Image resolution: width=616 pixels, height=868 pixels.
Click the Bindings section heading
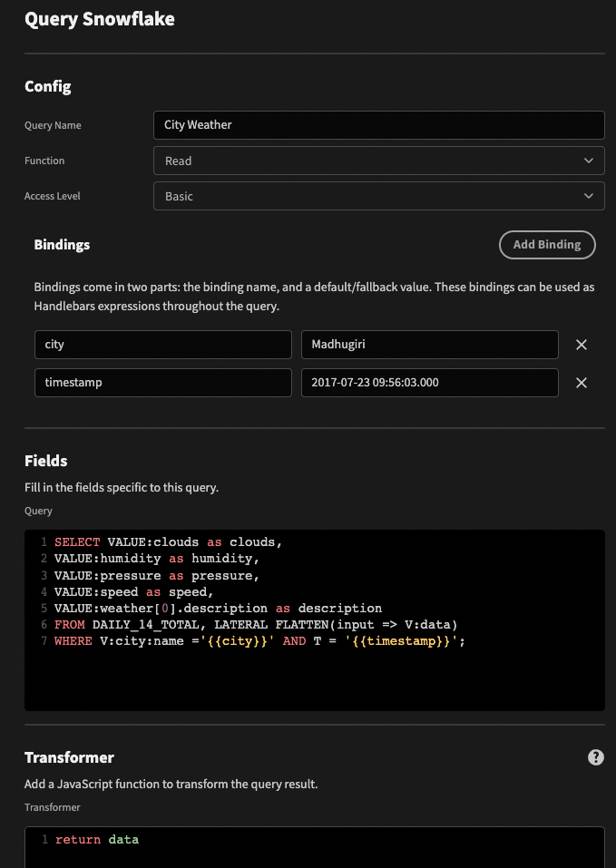tap(62, 245)
